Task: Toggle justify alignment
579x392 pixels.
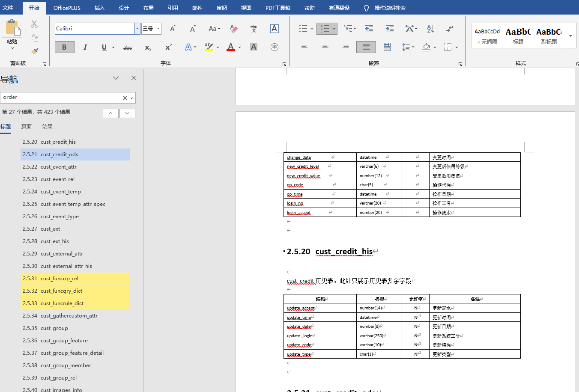Action: click(366, 47)
